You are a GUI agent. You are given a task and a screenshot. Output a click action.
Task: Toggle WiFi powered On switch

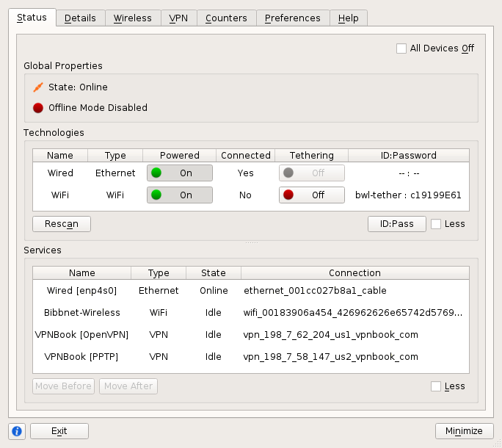tap(180, 195)
